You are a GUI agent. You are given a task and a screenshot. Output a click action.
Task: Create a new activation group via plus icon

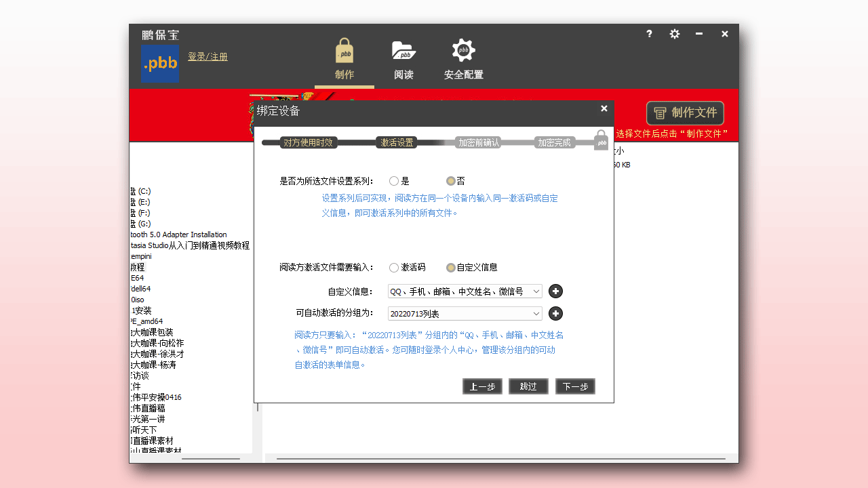pos(555,314)
